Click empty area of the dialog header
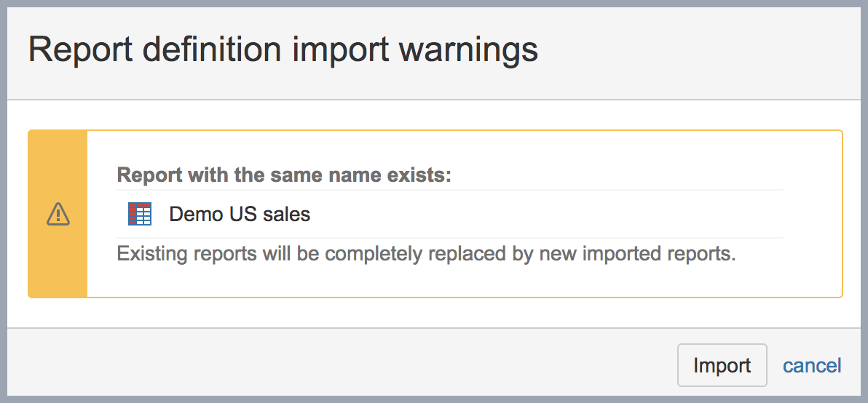Screen dimensions: 868x403 pyautogui.click(x=692, y=51)
